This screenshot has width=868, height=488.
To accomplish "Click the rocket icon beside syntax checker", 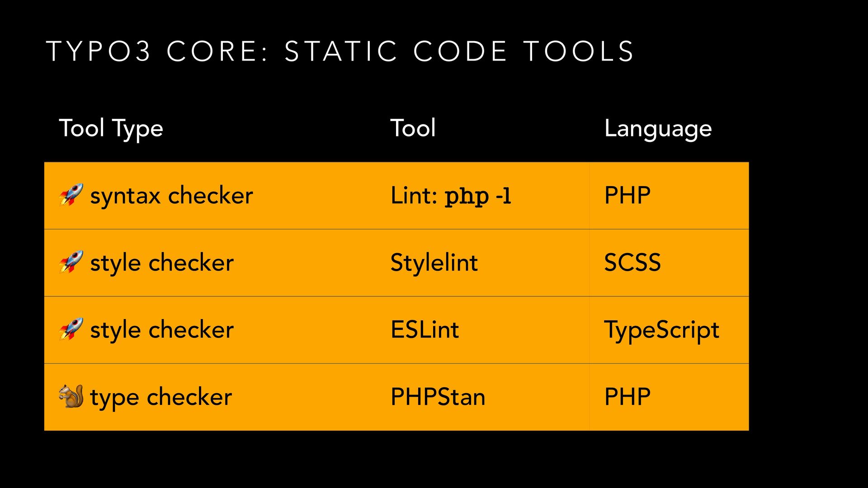I will tap(71, 195).
